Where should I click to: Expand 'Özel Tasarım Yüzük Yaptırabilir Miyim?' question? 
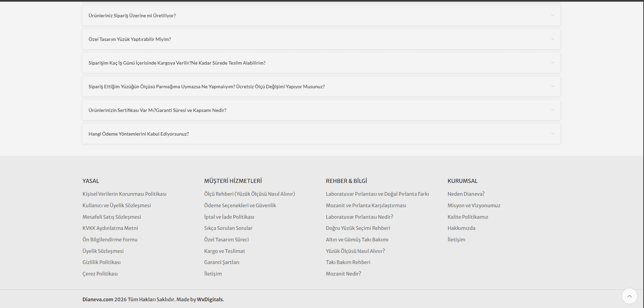tap(321, 39)
